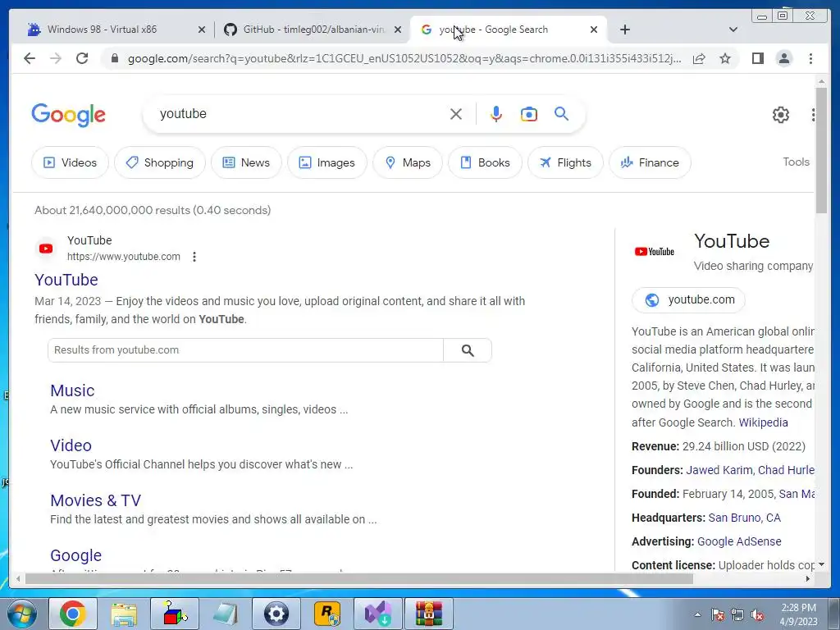Click the padlock site info icon
The image size is (840, 630).
tap(114, 58)
